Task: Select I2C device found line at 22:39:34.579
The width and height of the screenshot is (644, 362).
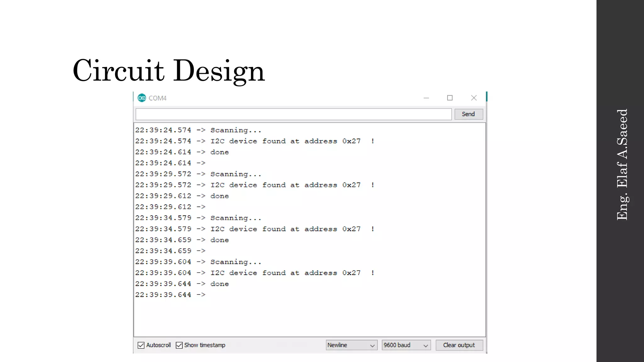Action: 255,229
